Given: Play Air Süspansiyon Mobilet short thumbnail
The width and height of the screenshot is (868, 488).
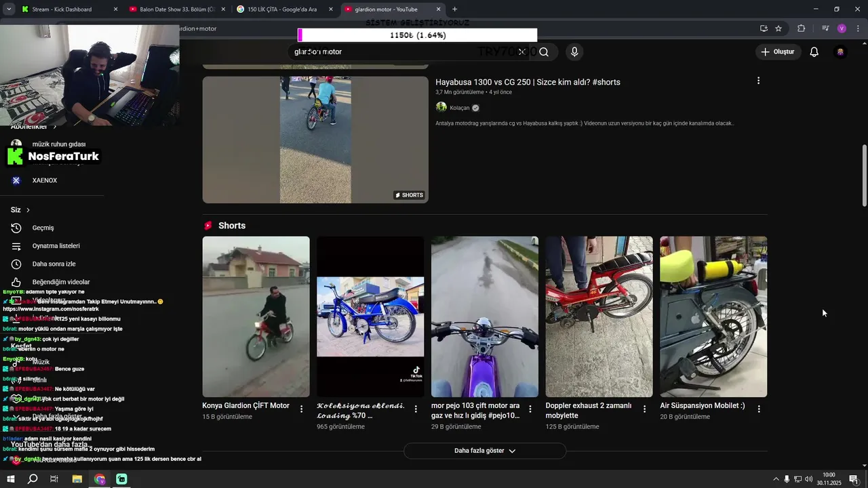Looking at the screenshot, I should point(713,317).
